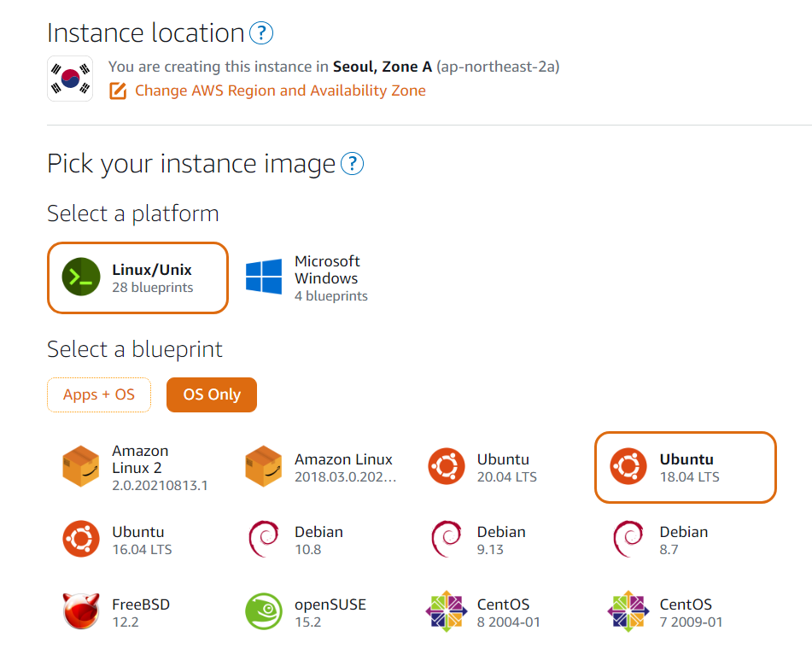Image resolution: width=812 pixels, height=660 pixels.
Task: Select the Microsoft Windows platform
Action: point(307,278)
